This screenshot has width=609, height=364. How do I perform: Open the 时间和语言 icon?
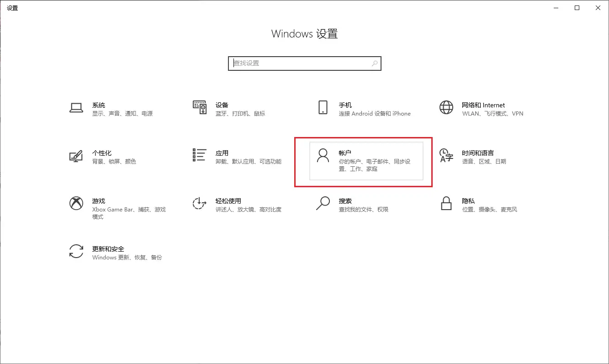(446, 156)
